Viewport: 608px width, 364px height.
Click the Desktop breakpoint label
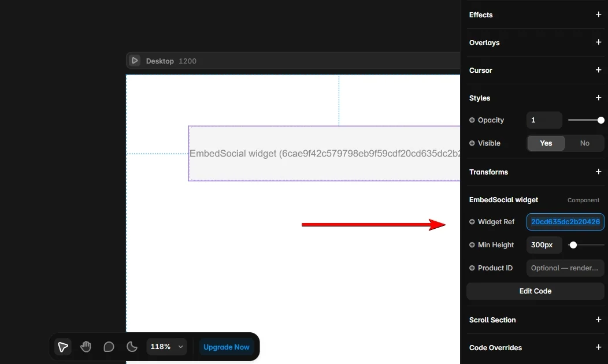pos(160,61)
